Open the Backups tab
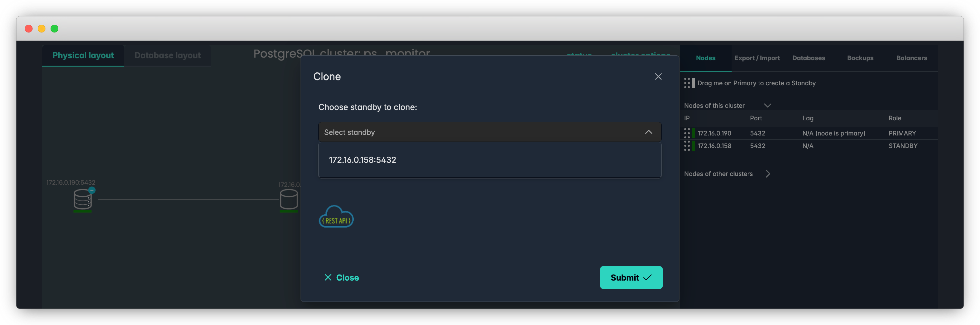The image size is (980, 325). tap(860, 58)
